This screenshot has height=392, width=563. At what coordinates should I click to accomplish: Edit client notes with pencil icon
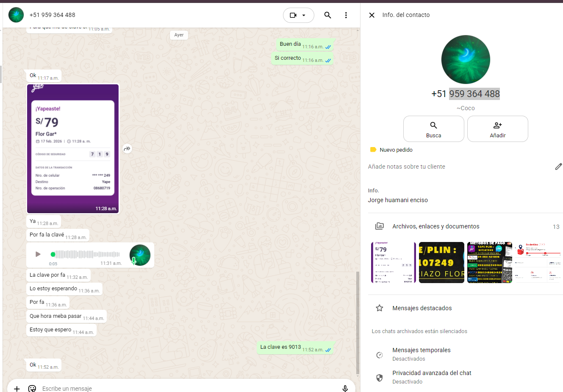click(x=558, y=167)
